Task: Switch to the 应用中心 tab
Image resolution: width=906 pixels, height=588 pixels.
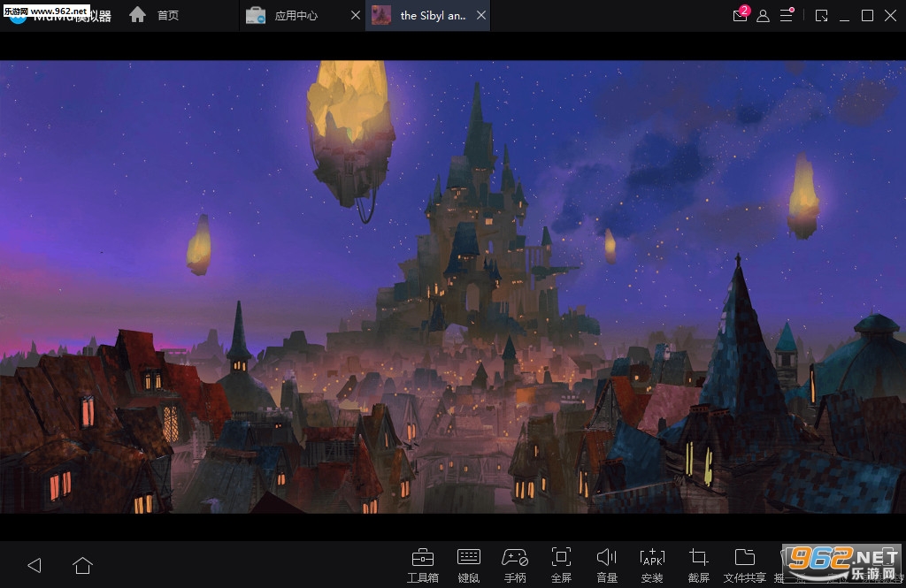Action: pyautogui.click(x=296, y=16)
